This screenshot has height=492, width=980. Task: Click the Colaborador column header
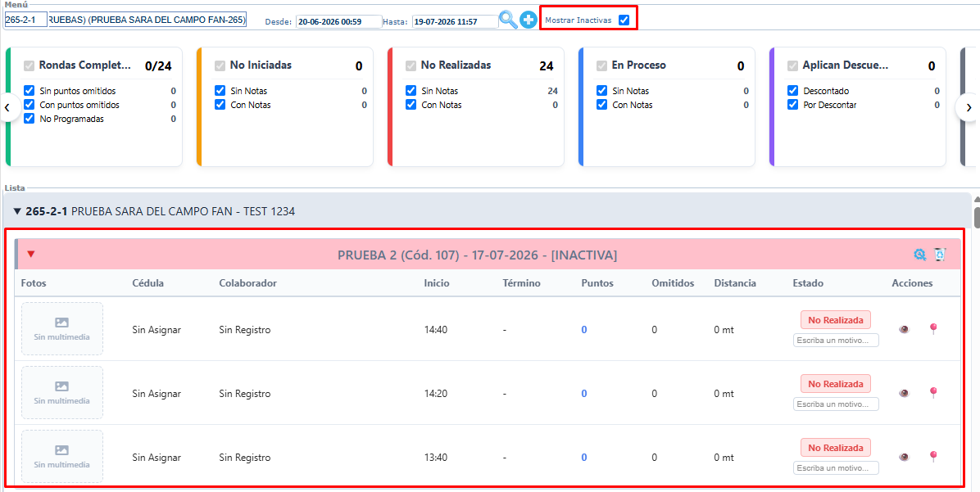[247, 283]
